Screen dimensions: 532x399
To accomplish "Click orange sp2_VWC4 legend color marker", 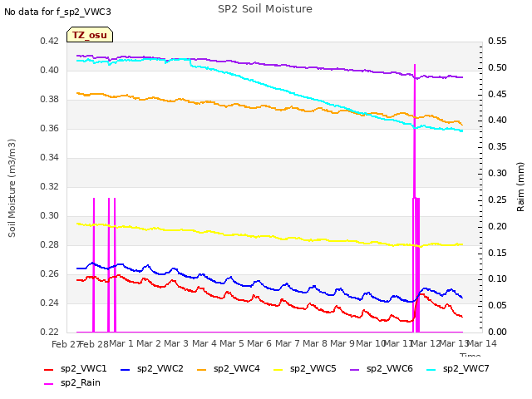I will click(202, 369).
